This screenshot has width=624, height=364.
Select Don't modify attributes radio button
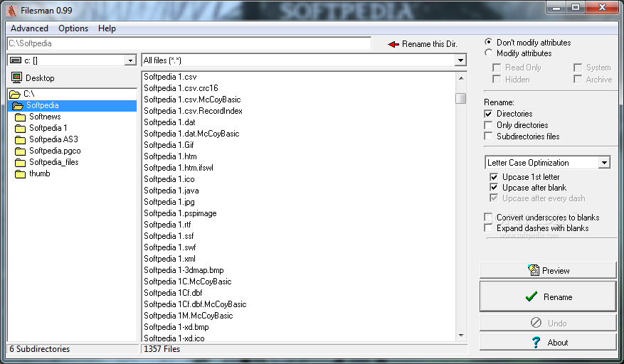click(x=488, y=42)
